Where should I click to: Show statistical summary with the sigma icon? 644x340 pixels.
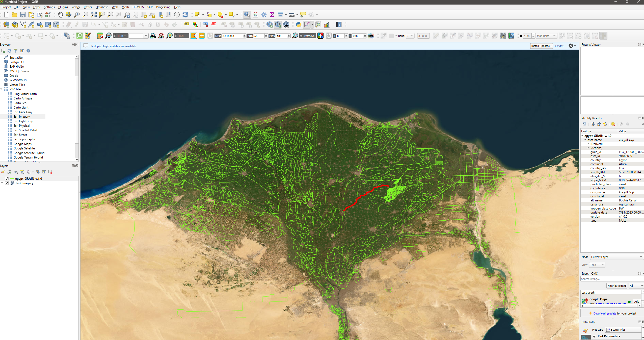tap(272, 15)
